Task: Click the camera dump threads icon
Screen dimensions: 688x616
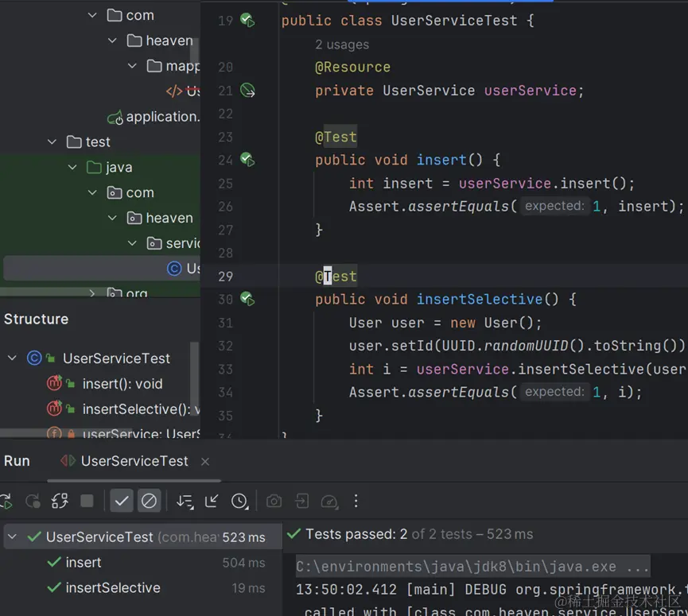Action: click(274, 501)
